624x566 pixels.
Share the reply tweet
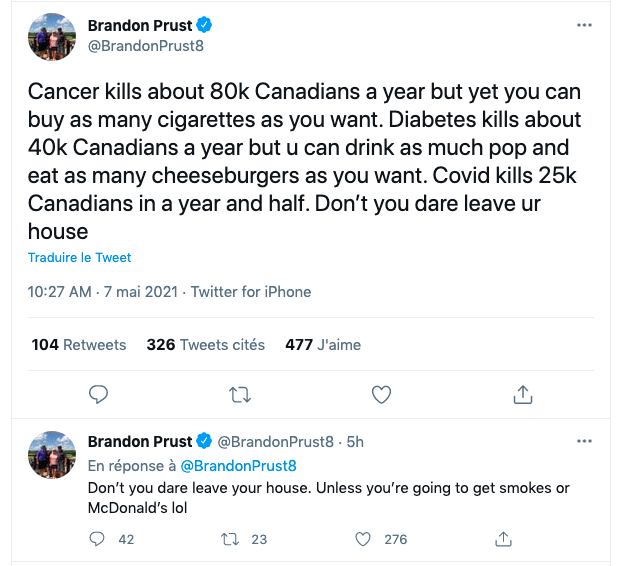tap(504, 539)
